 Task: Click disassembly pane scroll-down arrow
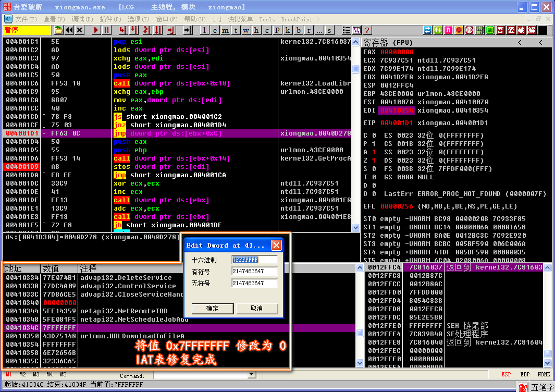[356, 227]
